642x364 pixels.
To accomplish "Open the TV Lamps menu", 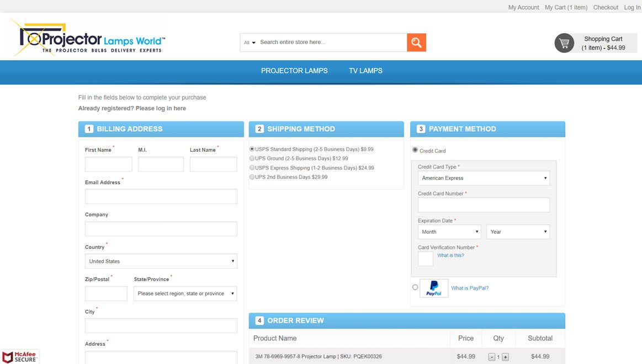I will click(365, 71).
